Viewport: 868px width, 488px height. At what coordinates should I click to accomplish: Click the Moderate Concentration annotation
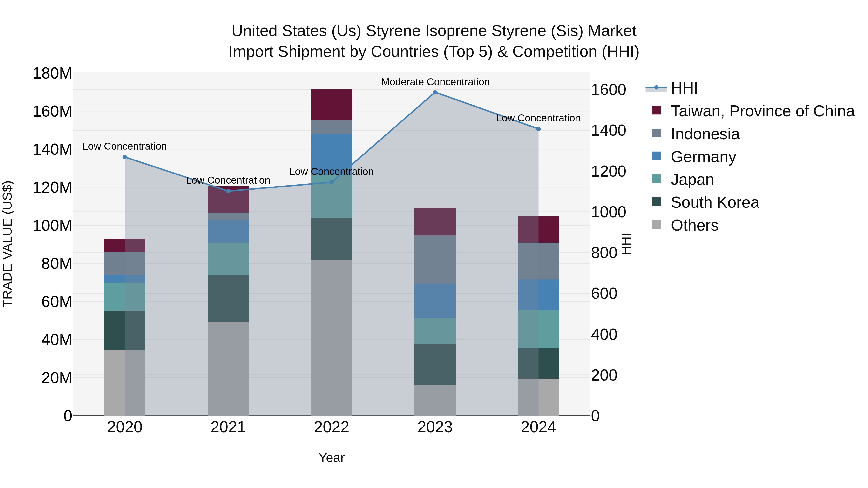(435, 82)
